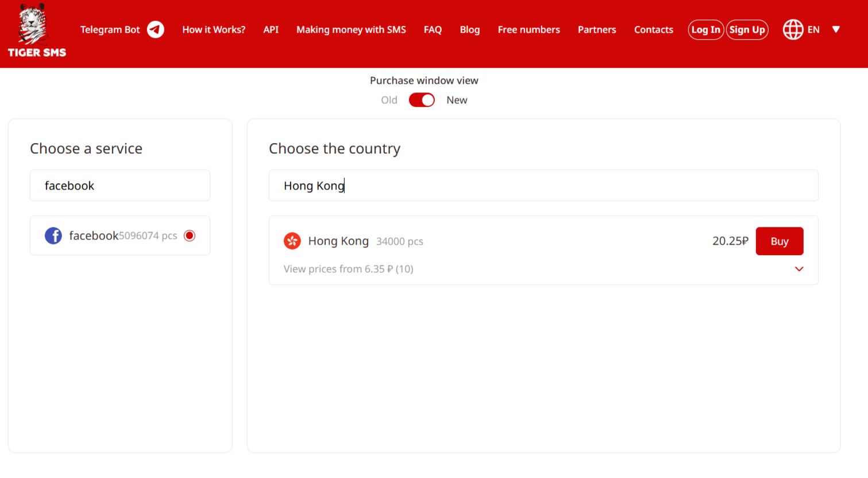The width and height of the screenshot is (868, 478).
Task: Click the Hong Kong country name in results
Action: (x=338, y=241)
